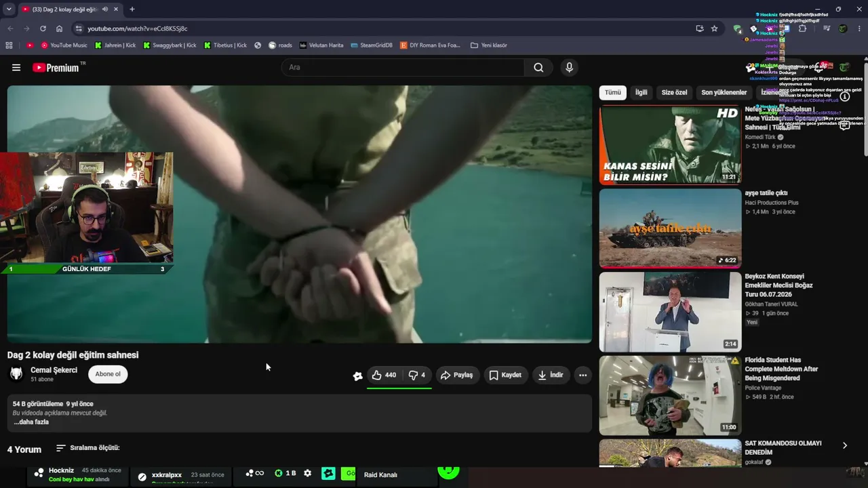Like the video with thumbs up
This screenshot has height=488, width=868.
click(384, 375)
